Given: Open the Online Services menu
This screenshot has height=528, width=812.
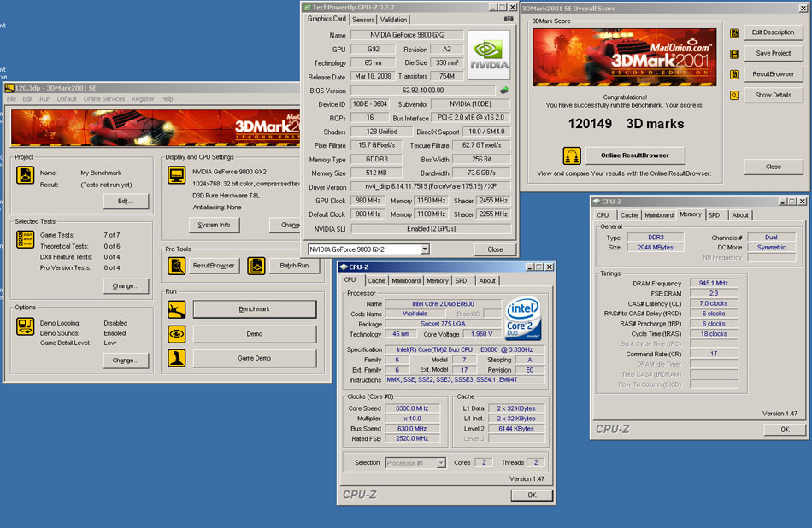Looking at the screenshot, I should click(104, 99).
